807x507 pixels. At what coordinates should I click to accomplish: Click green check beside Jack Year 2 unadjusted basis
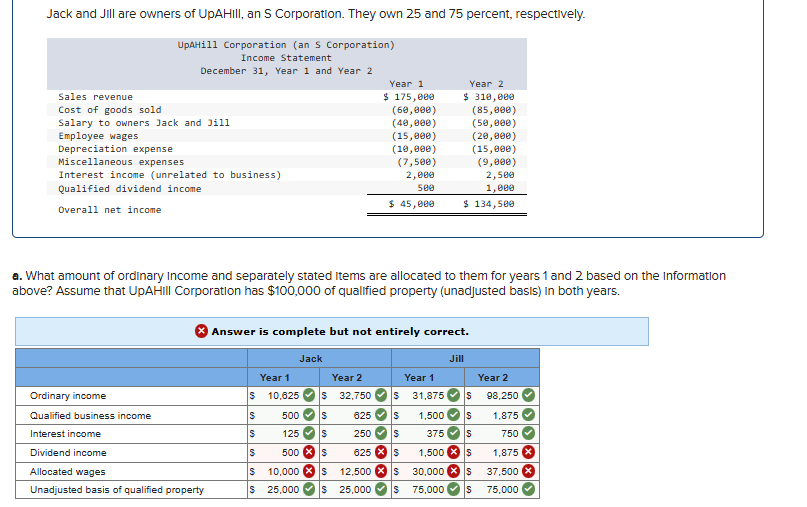(x=381, y=489)
